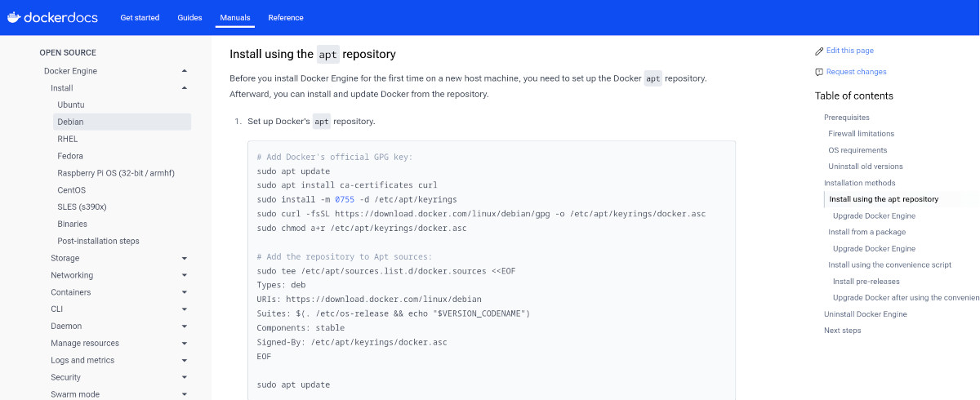Click the 'sudo install -m 0755' command line
The image size is (980, 400).
click(357, 199)
